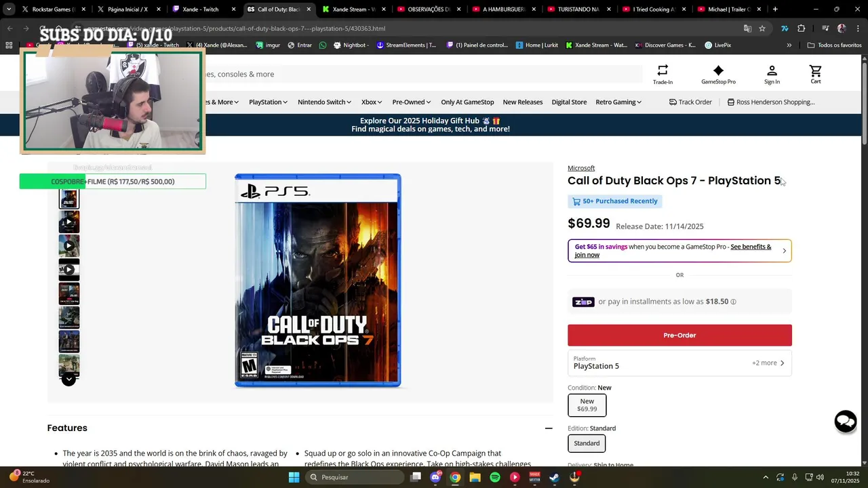Open the Track Order link
The height and width of the screenshot is (488, 868).
pyautogui.click(x=690, y=102)
